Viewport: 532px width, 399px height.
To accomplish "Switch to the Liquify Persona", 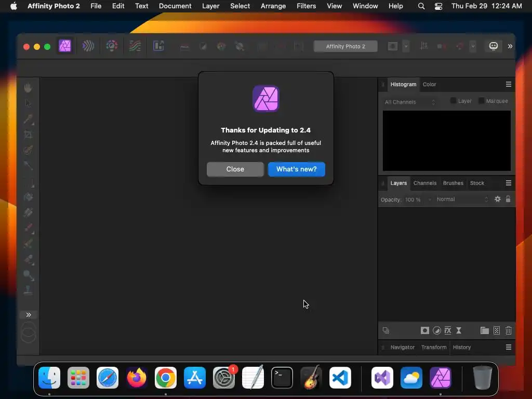I will [x=88, y=46].
